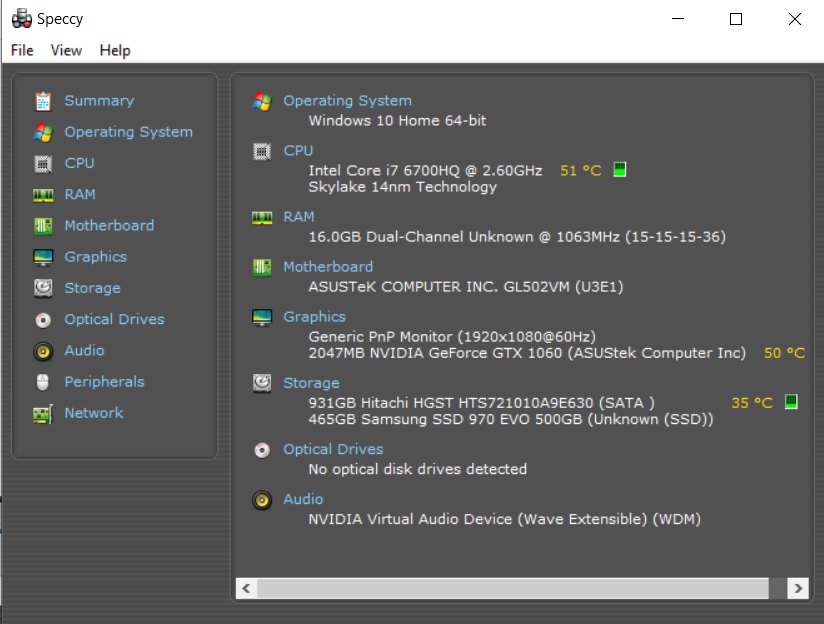Viewport: 824px width, 624px height.
Task: Click the Audio speaker icon in sidebar
Action: tap(43, 351)
